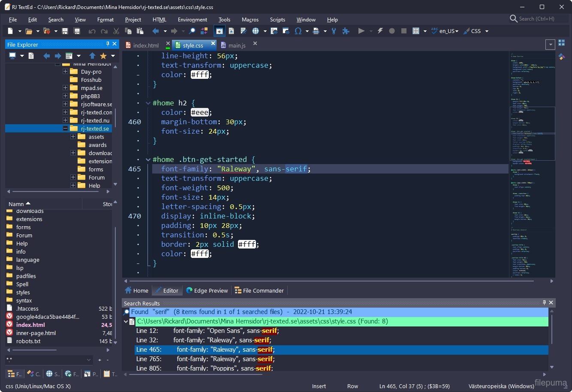Click the puzzle piece plugins icon
This screenshot has width=572, height=392.
coord(346,31)
